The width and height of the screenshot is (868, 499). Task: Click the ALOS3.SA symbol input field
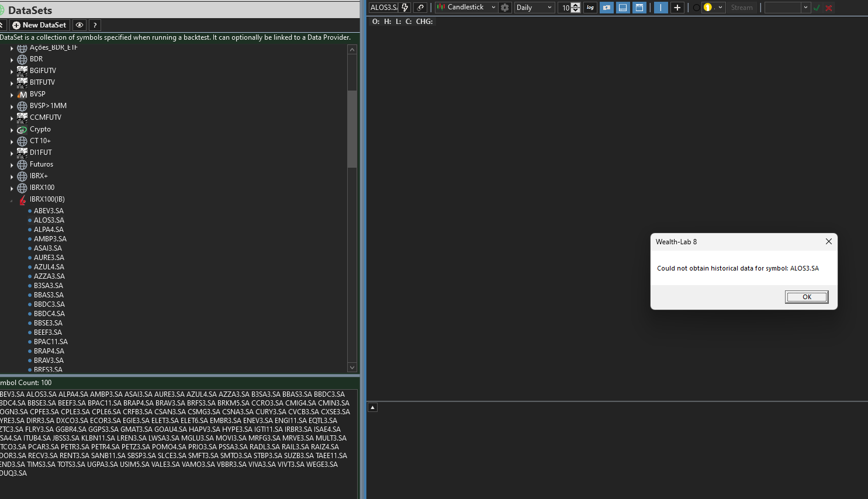383,8
